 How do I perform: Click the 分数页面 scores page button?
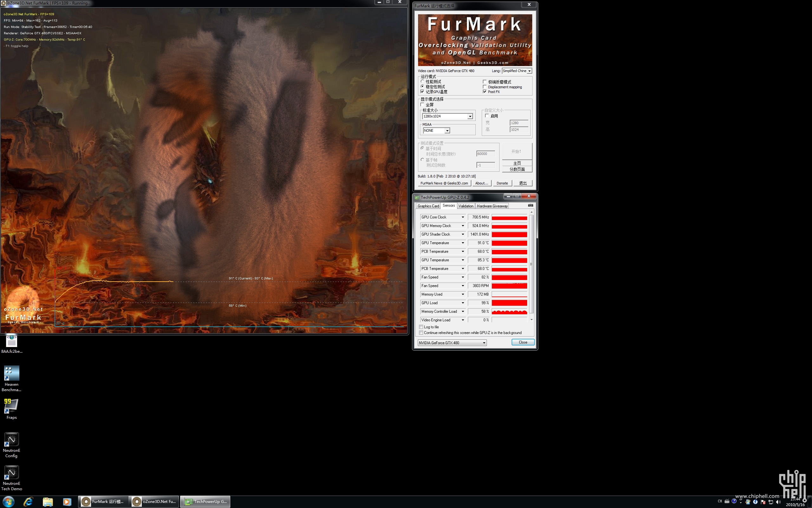pos(517,169)
